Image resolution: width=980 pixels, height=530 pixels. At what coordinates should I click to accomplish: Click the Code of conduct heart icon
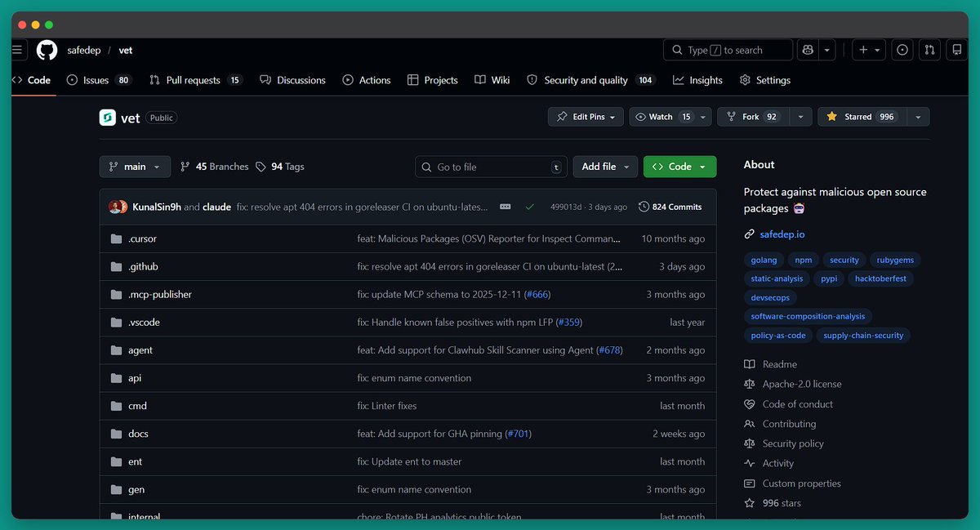click(750, 404)
